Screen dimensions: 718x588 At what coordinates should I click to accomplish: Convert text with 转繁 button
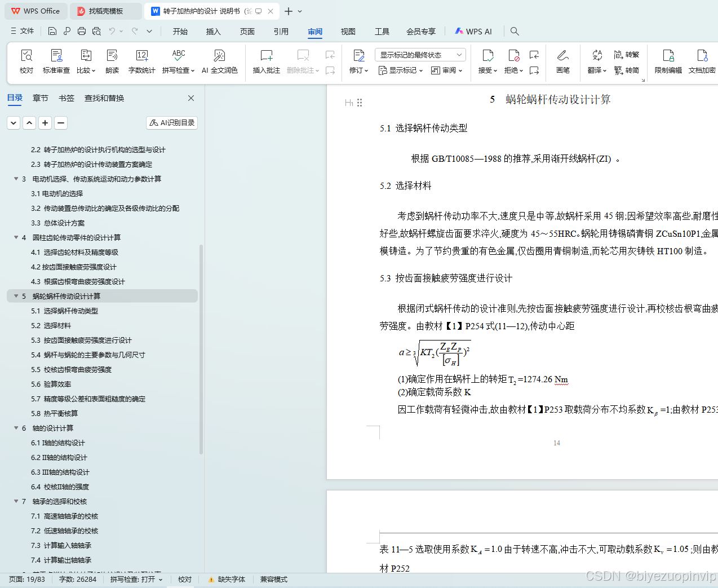627,55
